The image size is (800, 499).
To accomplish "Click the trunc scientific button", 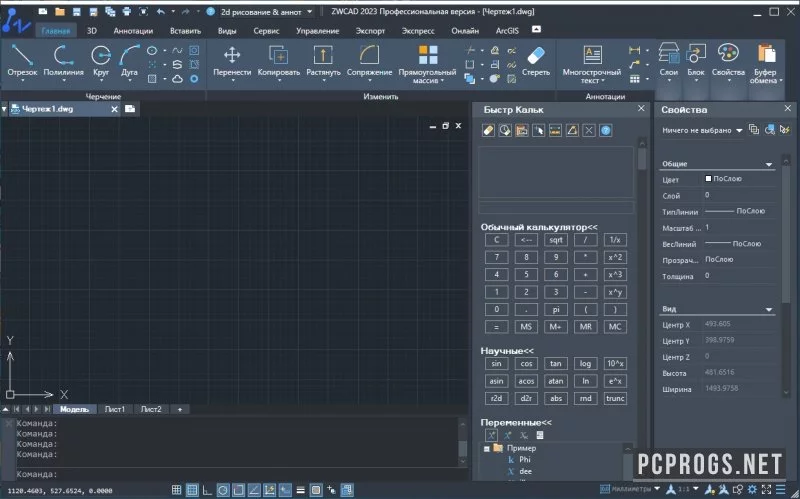I will coord(615,398).
